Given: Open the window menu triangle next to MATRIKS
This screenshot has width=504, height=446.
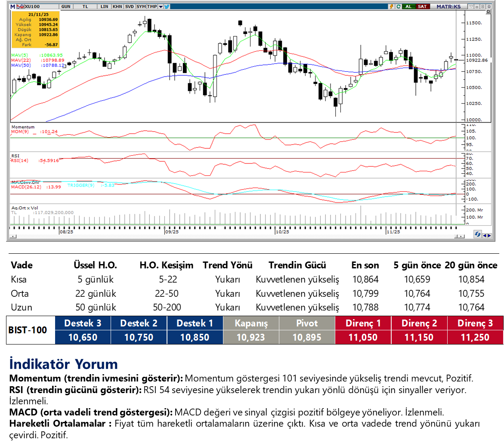Looking at the screenshot, I should point(471,6).
